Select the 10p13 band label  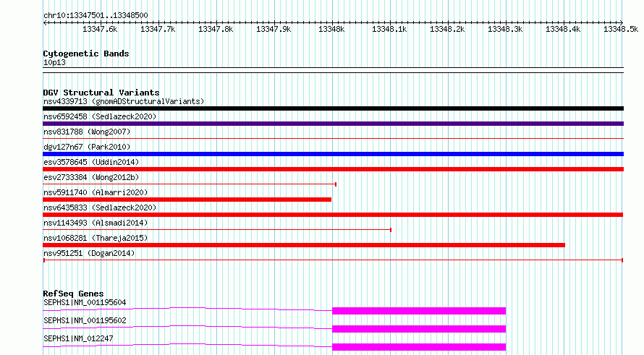(54, 62)
